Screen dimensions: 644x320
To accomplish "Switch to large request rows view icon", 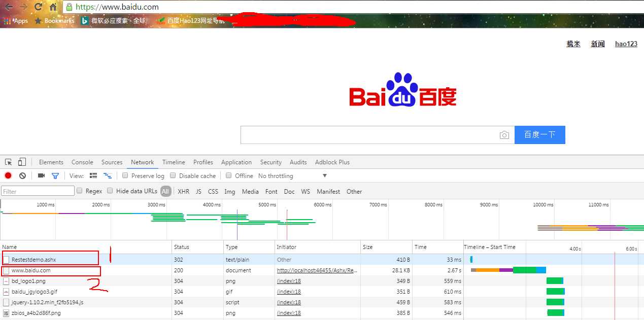I will [93, 175].
